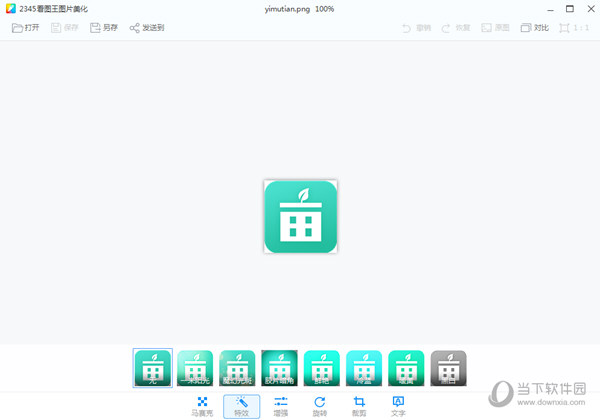
Task: Open the 特效 (Effects) tool
Action: [241, 405]
